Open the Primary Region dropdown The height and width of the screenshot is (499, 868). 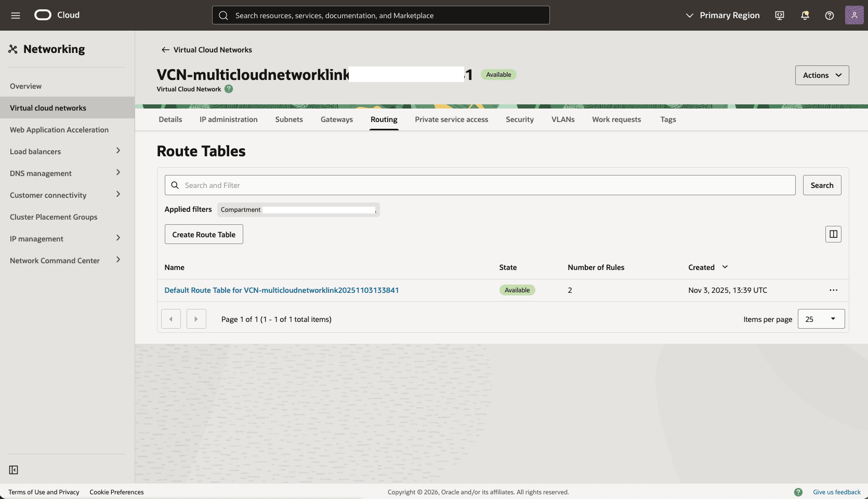(x=722, y=15)
